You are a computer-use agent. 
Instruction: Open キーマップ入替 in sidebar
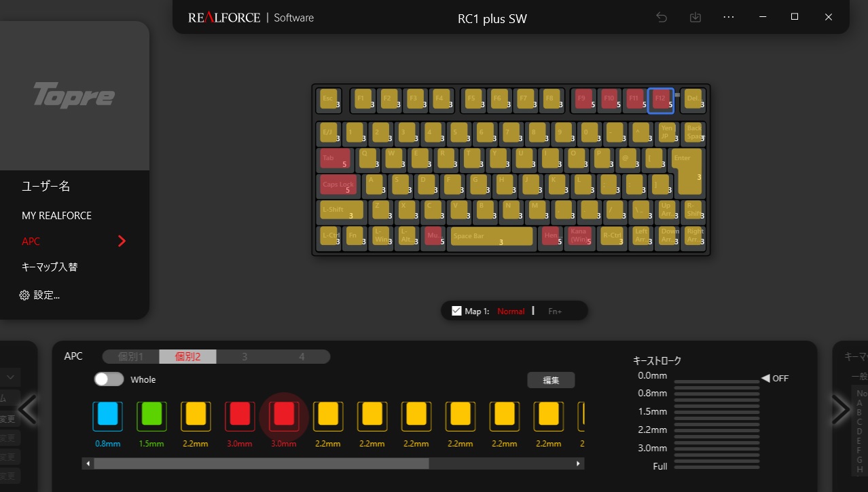coord(50,267)
